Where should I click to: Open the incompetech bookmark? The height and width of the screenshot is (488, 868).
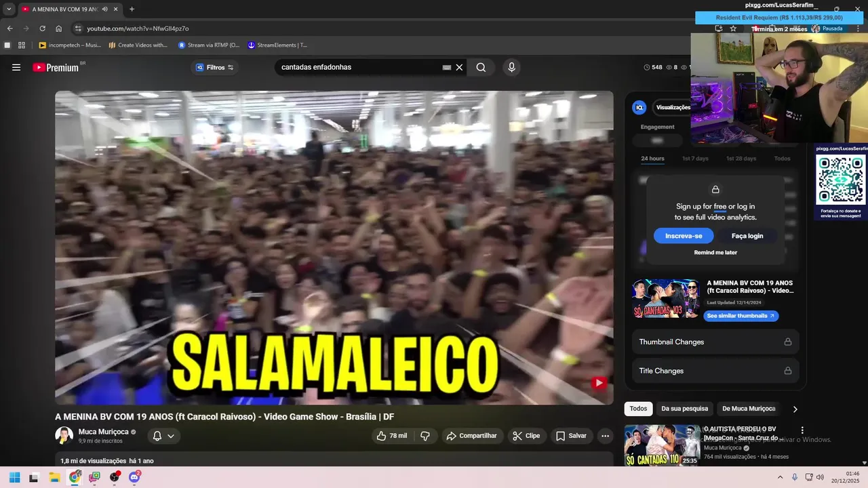point(70,45)
